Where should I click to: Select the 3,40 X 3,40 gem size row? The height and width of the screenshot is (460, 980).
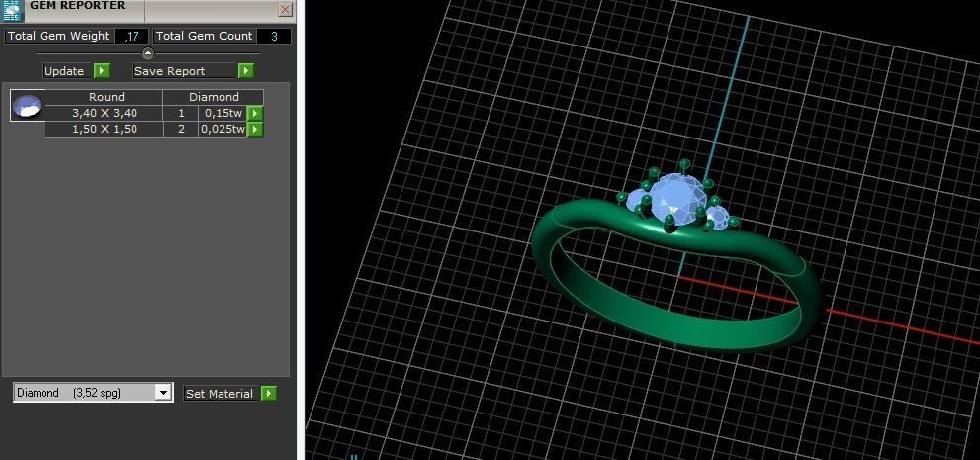[x=104, y=113]
